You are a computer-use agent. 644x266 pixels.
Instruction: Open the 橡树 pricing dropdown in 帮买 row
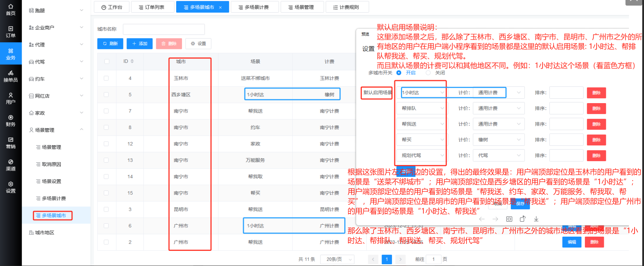pyautogui.click(x=499, y=140)
